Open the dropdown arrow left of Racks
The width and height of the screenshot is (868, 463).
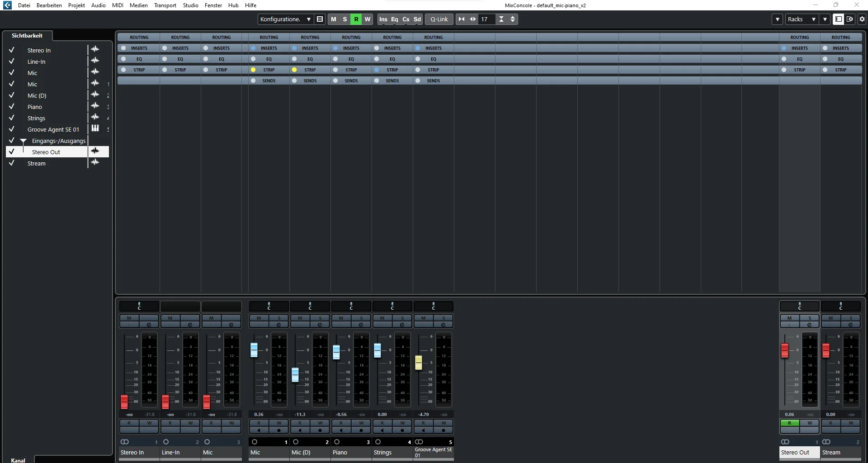pyautogui.click(x=777, y=19)
